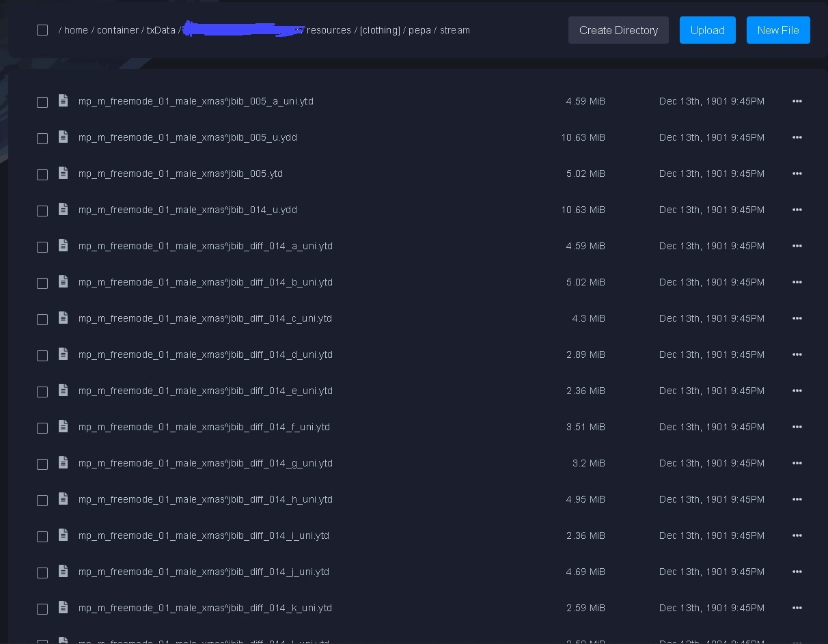Click the blue Upload button
The image size is (828, 644).
tap(707, 30)
